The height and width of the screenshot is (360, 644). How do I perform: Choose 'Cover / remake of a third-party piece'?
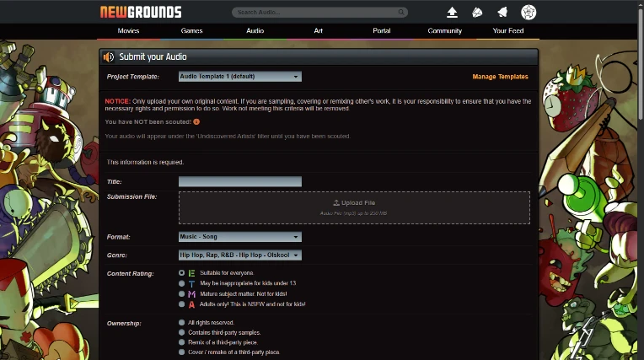[x=181, y=352]
